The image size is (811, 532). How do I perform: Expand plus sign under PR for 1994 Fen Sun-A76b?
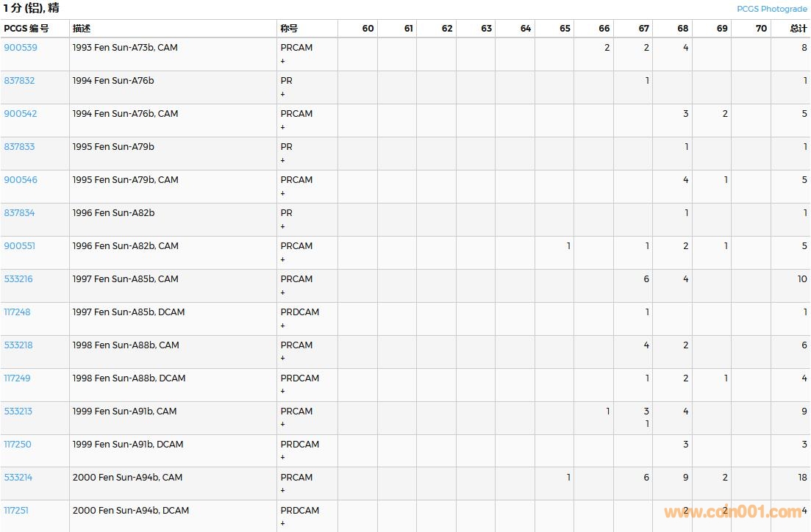click(283, 94)
